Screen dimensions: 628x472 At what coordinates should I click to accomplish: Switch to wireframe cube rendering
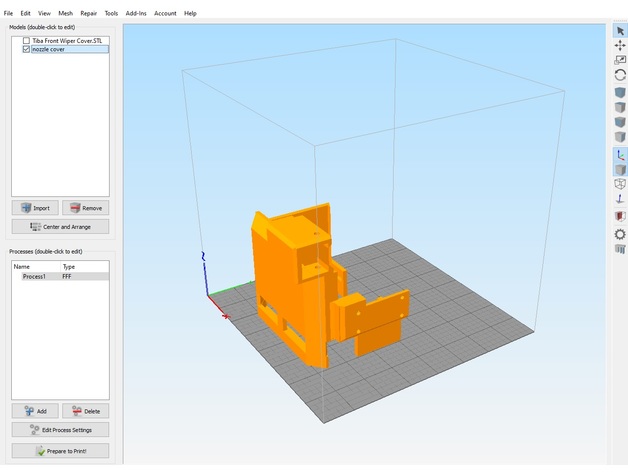pyautogui.click(x=620, y=185)
